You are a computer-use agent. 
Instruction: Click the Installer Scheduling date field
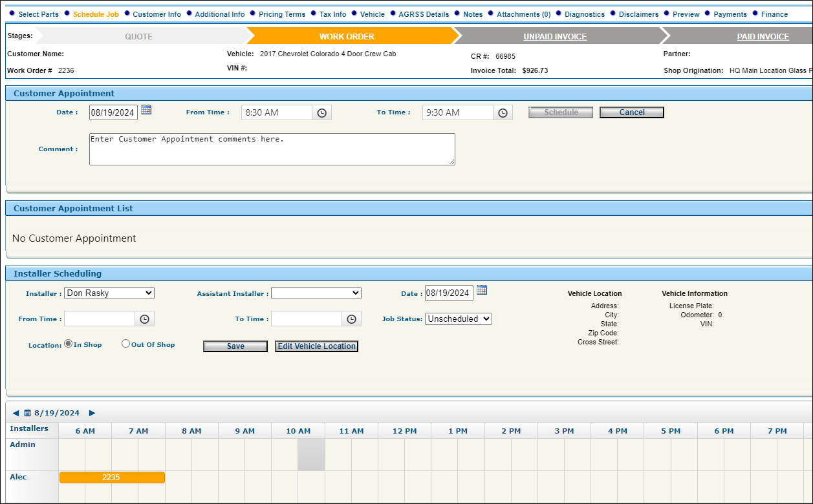coord(449,293)
